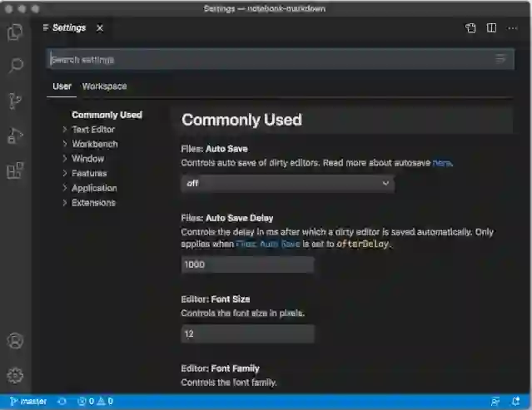
Task: Click the master branch indicator
Action: (28, 402)
